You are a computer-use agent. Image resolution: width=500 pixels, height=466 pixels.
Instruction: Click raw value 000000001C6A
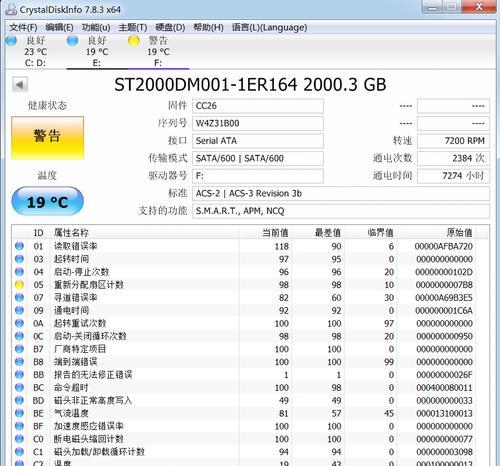[x=444, y=311]
